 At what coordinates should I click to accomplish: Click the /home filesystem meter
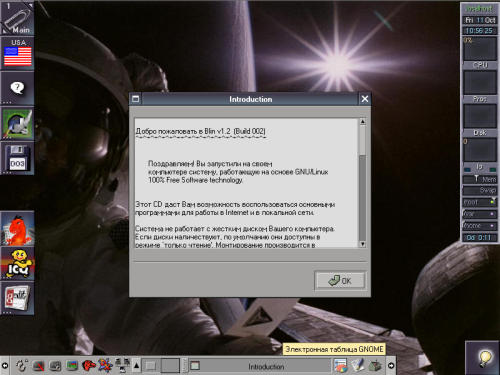coord(480,226)
